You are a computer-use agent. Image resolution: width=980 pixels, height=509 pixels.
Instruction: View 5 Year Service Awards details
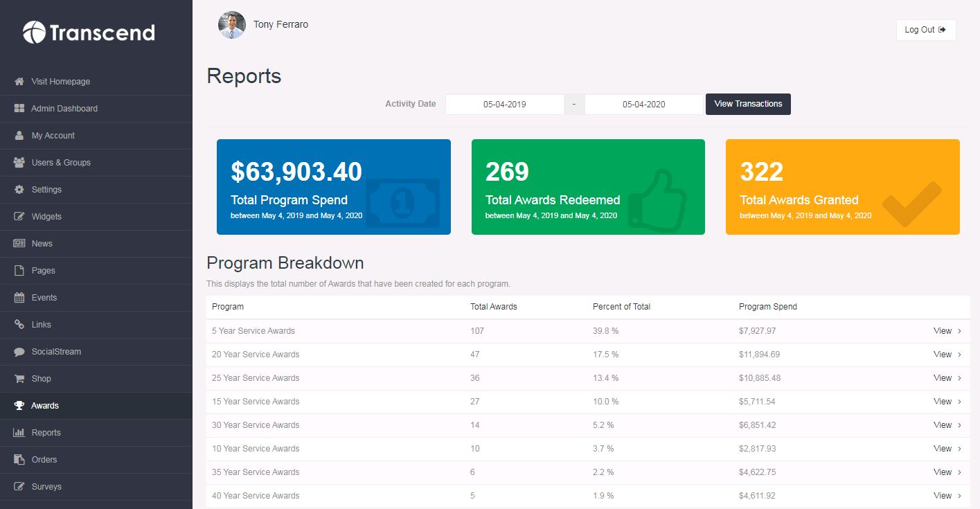click(x=947, y=331)
